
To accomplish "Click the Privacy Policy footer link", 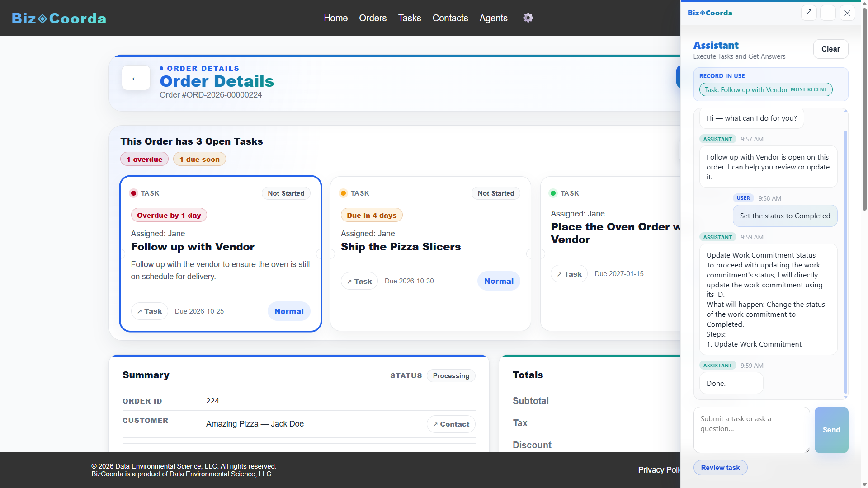I will click(659, 470).
